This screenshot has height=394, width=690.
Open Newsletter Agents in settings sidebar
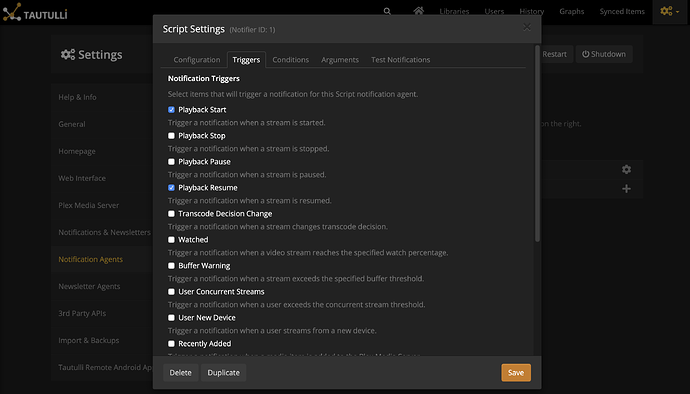pyautogui.click(x=89, y=287)
